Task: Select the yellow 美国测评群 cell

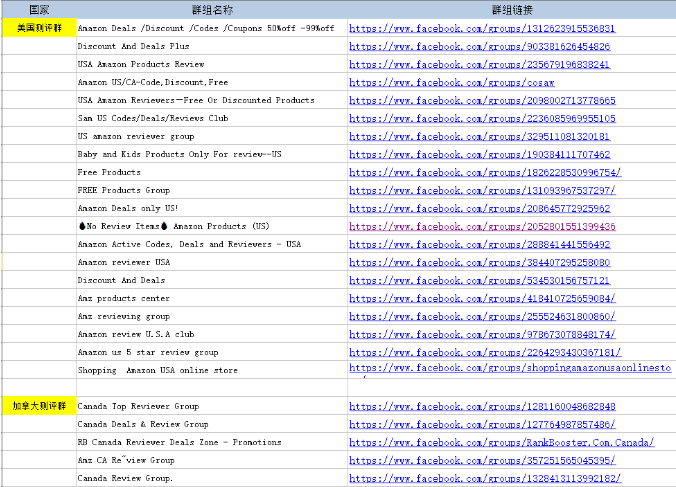Action: tap(39, 28)
